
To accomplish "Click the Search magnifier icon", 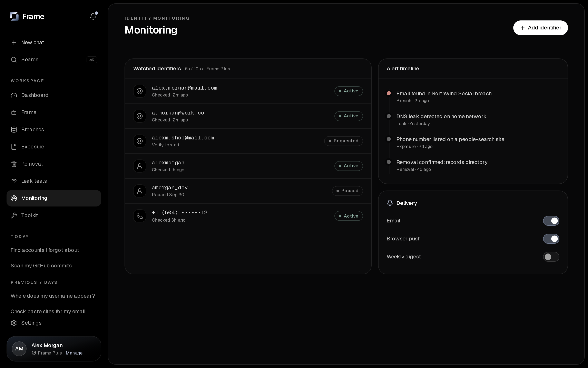I will [14, 60].
